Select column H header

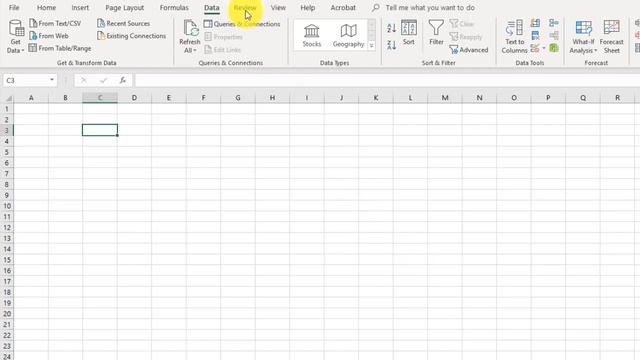pyautogui.click(x=272, y=98)
